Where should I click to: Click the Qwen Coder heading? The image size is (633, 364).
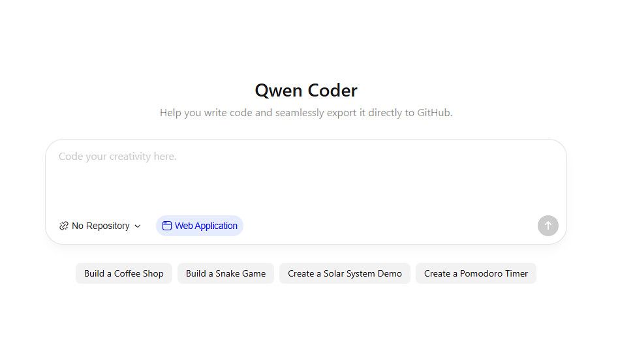(306, 90)
